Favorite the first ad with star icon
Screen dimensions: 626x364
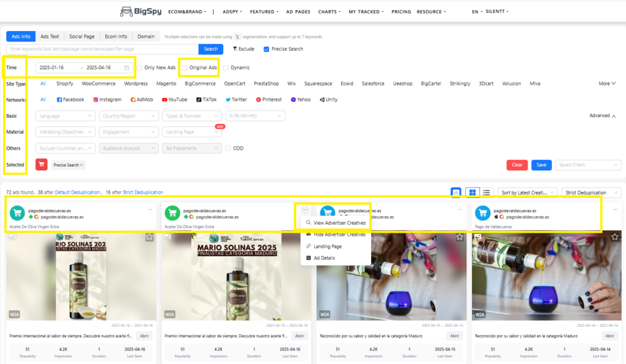[149, 237]
